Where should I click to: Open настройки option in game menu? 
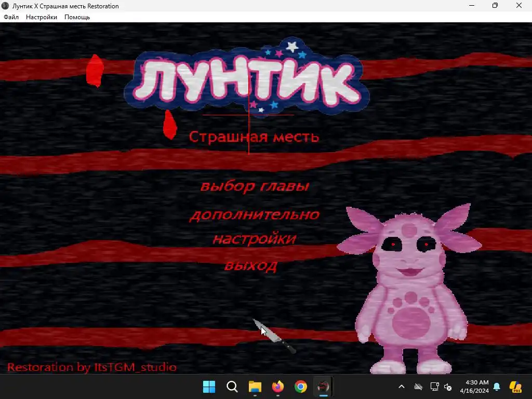click(x=255, y=239)
